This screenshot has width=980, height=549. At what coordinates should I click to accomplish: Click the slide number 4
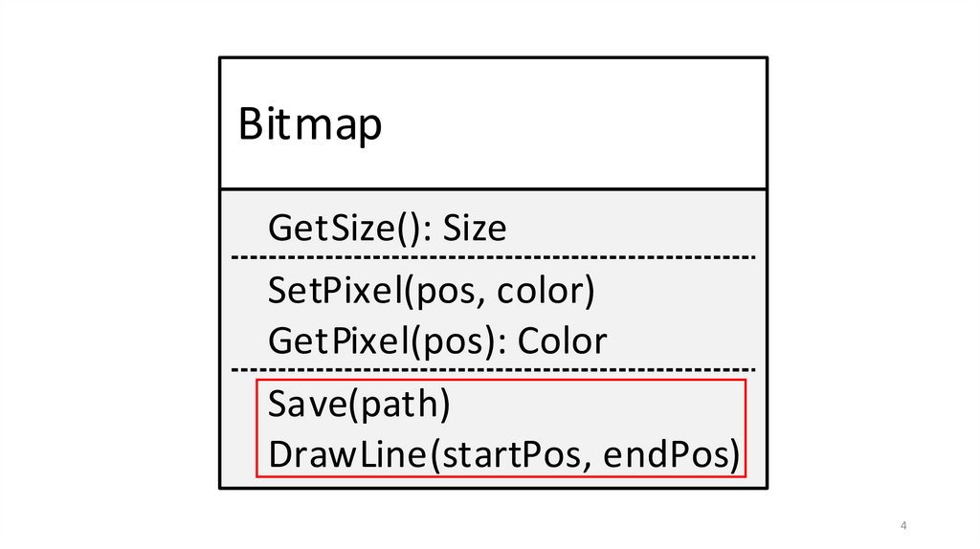903,527
